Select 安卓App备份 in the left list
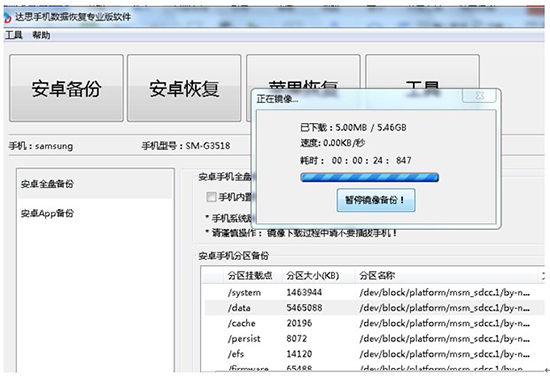The image size is (550, 376). point(95,213)
